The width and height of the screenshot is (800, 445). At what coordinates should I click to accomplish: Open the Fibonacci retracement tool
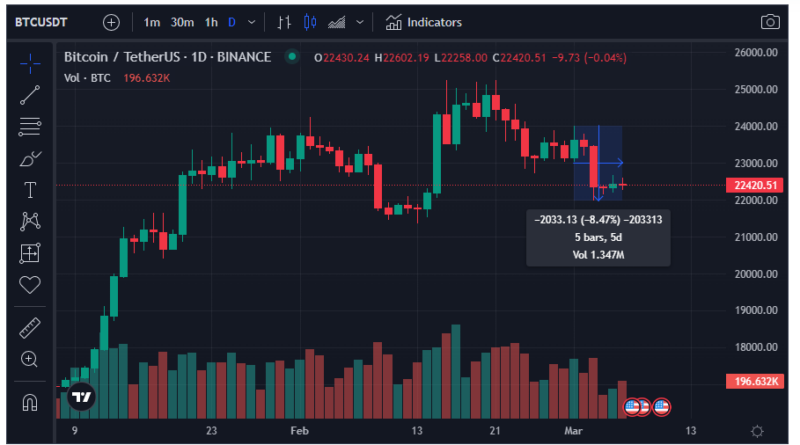pyautogui.click(x=30, y=127)
